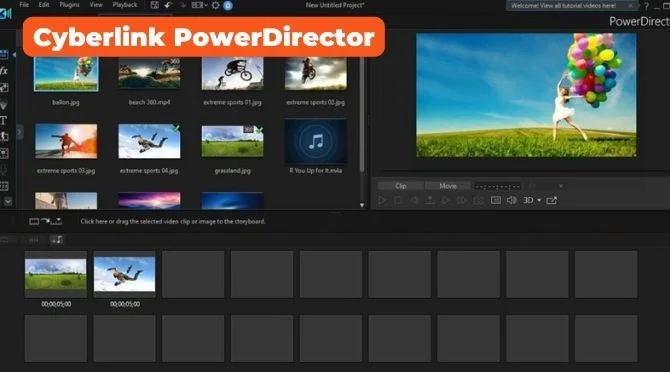Open the Audio Mixing Room icon

click(4, 153)
